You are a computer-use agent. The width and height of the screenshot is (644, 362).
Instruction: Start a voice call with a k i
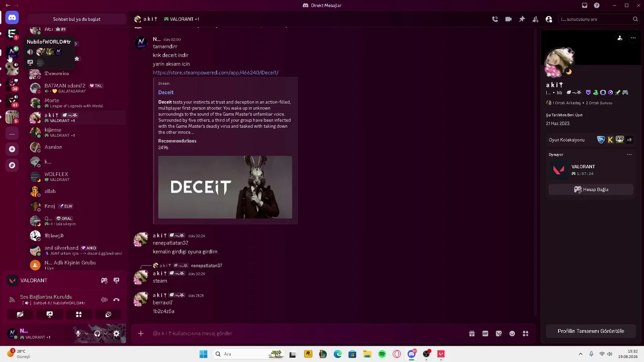(495, 19)
